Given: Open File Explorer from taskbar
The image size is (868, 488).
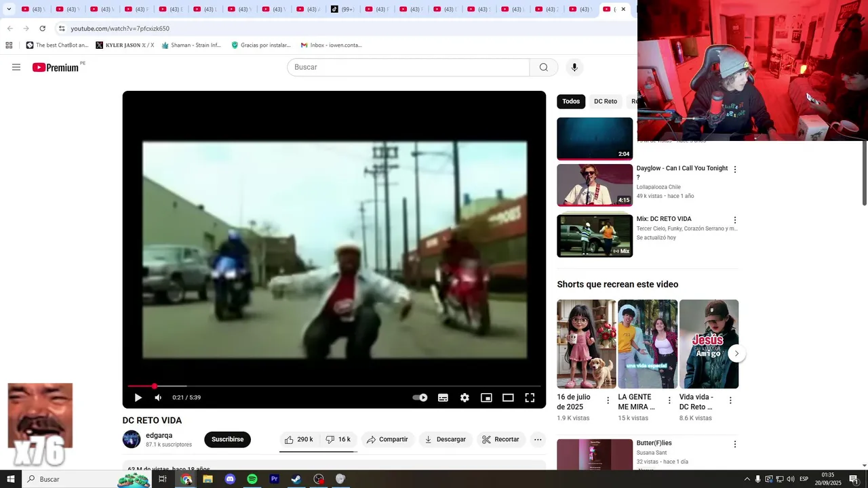Looking at the screenshot, I should tap(208, 479).
